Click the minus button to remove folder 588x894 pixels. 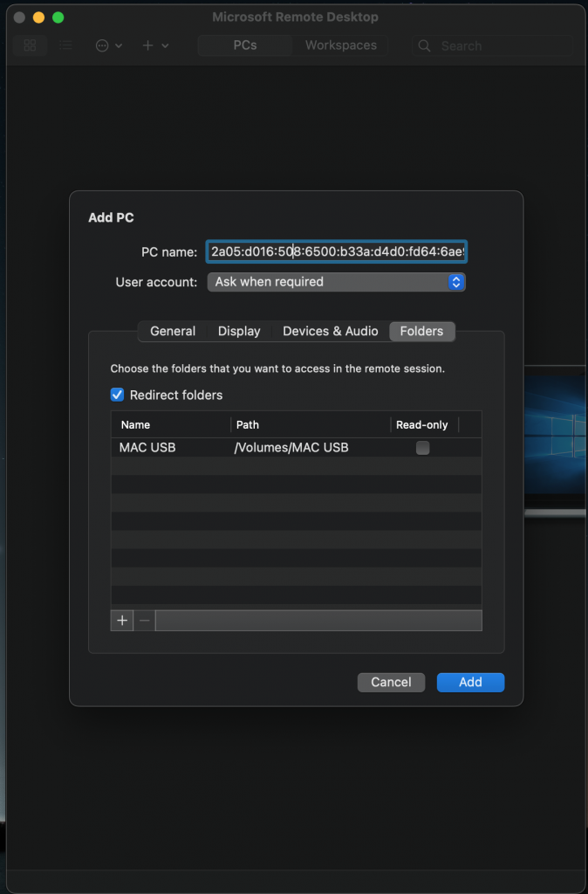[145, 620]
